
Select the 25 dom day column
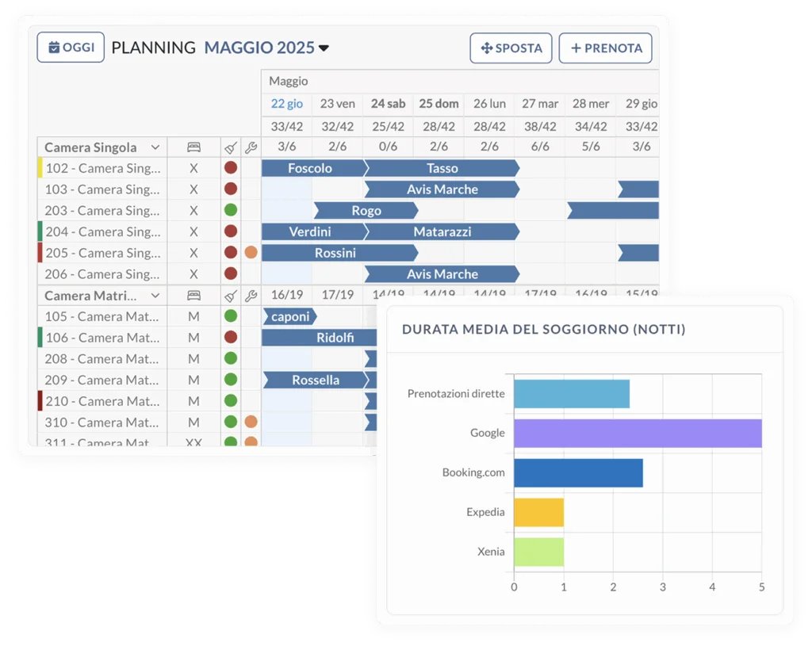pos(439,104)
